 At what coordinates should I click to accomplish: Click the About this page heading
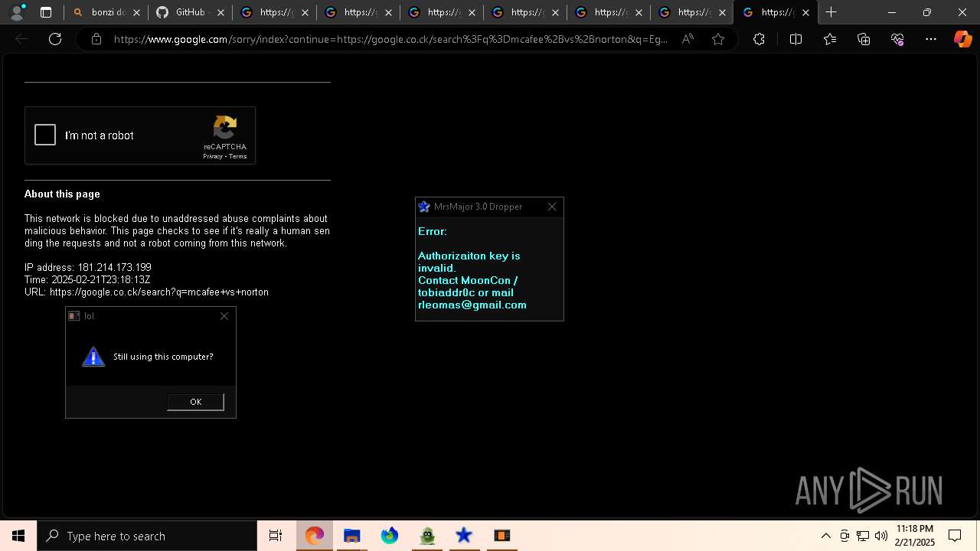pos(62,194)
